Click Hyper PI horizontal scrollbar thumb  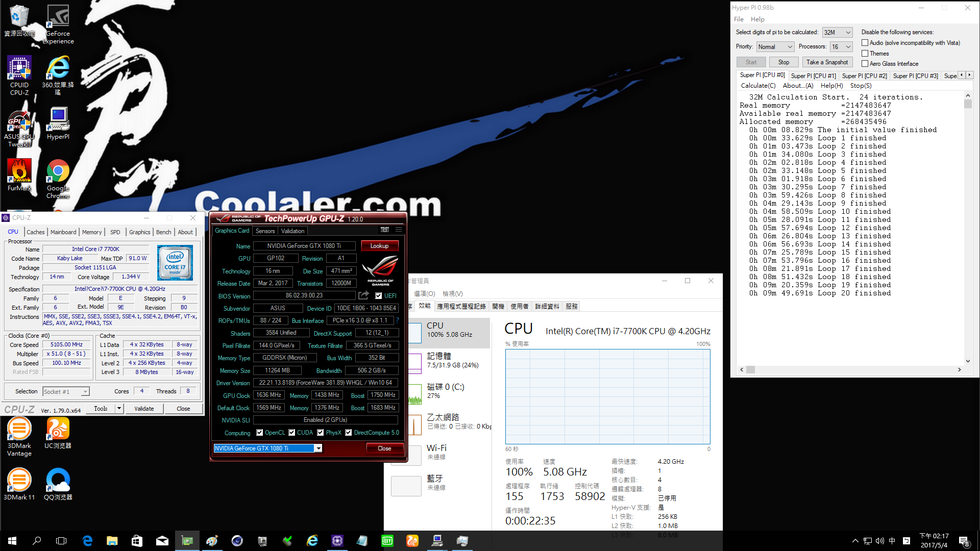[x=750, y=370]
